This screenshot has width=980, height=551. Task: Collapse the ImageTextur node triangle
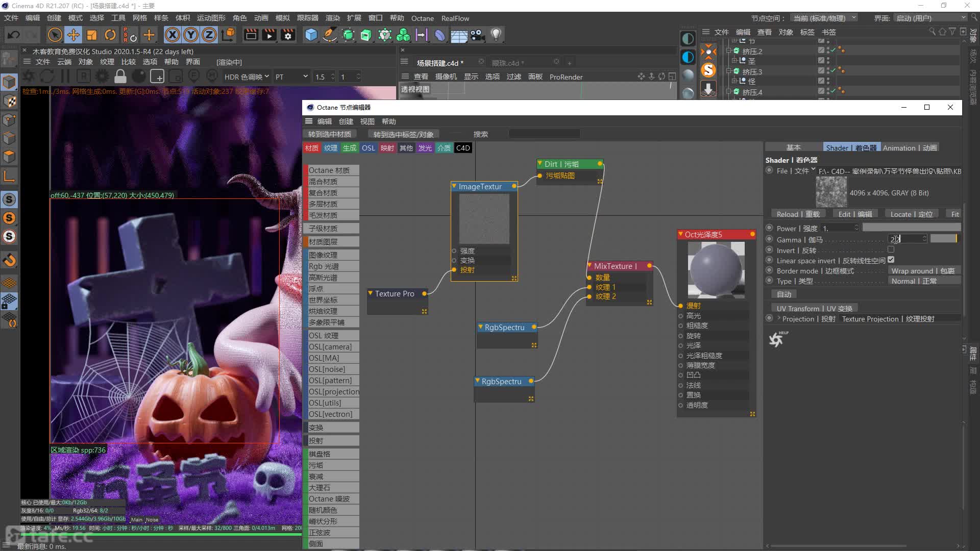[454, 186]
